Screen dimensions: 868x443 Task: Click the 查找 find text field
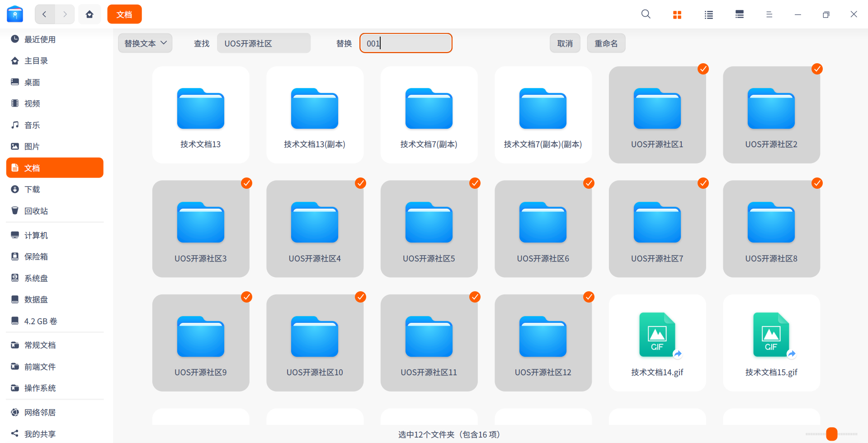264,43
